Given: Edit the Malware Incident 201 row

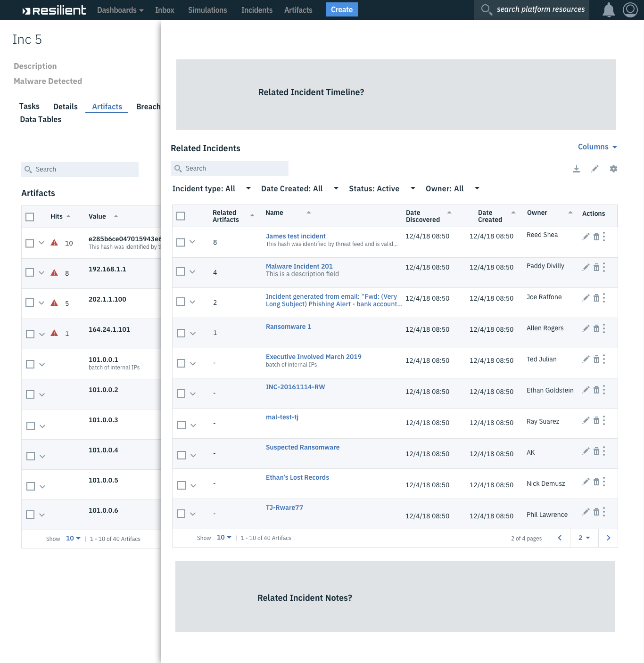Looking at the screenshot, I should click(586, 267).
